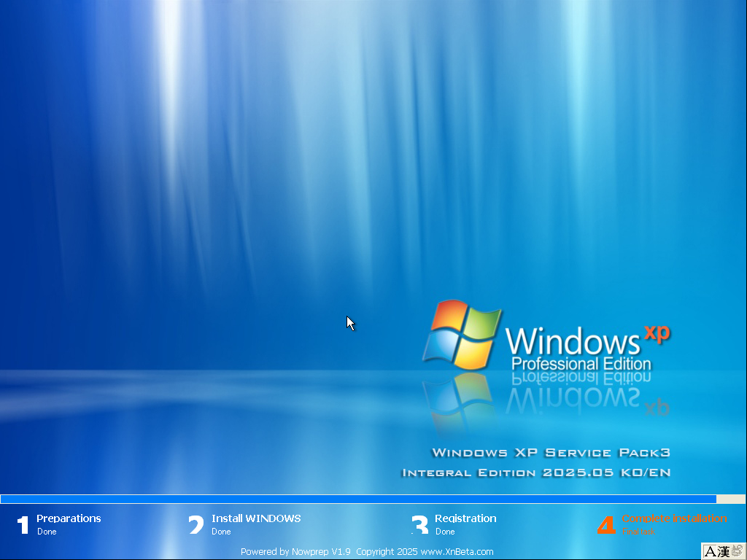Click the "Preparations" step label
The width and height of the screenshot is (747, 560).
[69, 518]
